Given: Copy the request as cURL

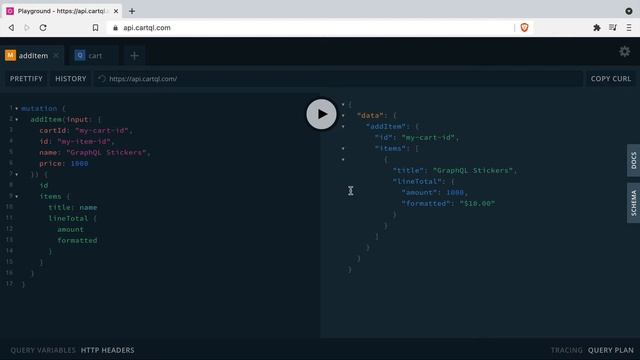Looking at the screenshot, I should [611, 79].
